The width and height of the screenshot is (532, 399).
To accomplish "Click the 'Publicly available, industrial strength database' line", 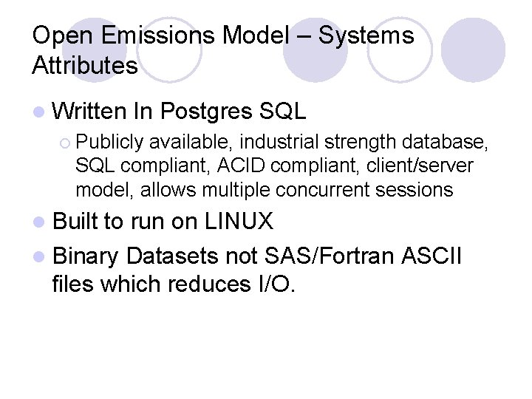I will [x=281, y=141].
